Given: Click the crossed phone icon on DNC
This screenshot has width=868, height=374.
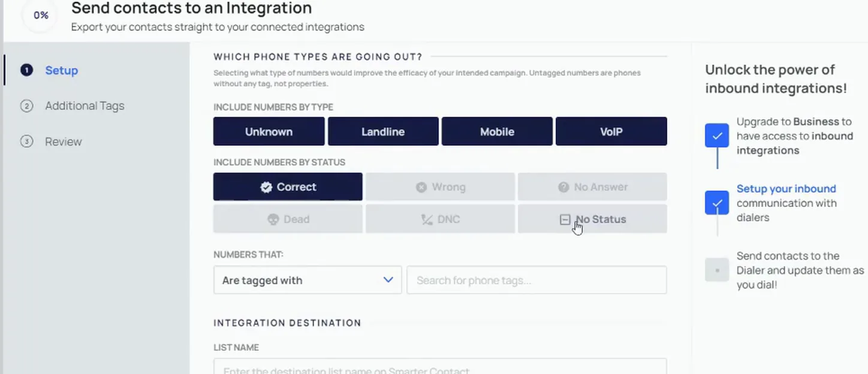Looking at the screenshot, I should pos(427,219).
